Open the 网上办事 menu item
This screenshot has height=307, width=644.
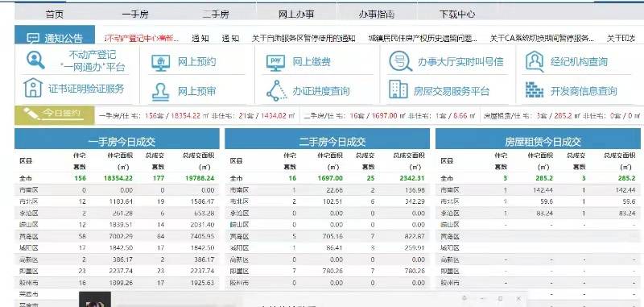(296, 15)
